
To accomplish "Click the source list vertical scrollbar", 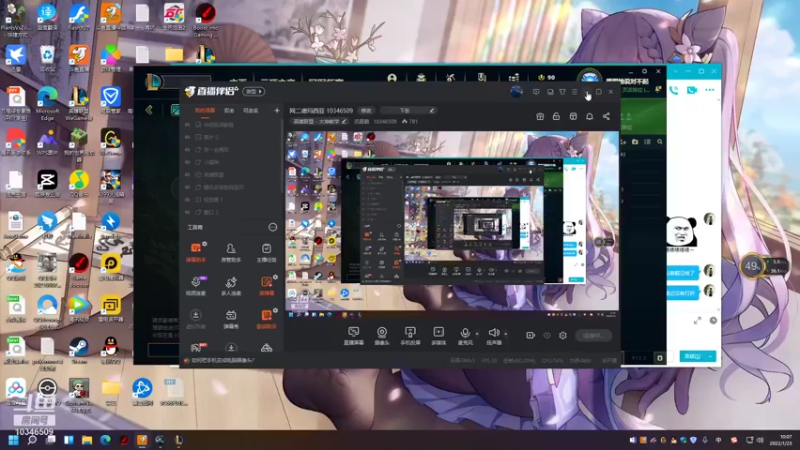I will coord(282,156).
